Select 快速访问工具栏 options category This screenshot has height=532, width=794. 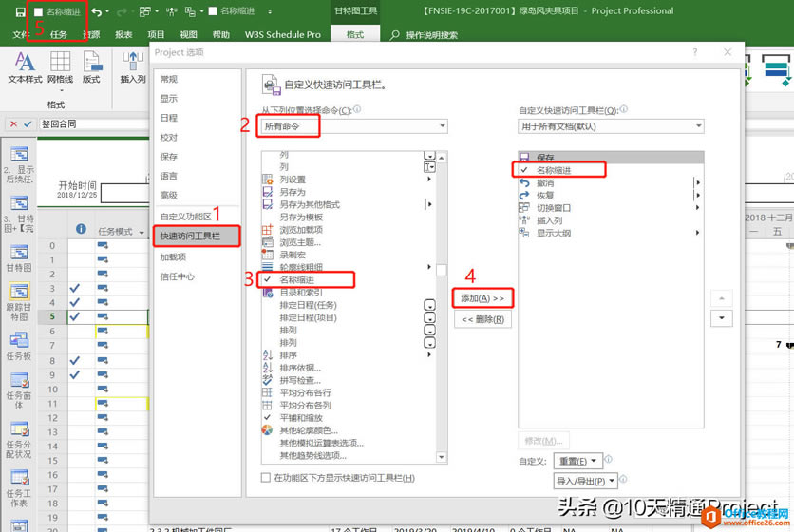click(197, 237)
